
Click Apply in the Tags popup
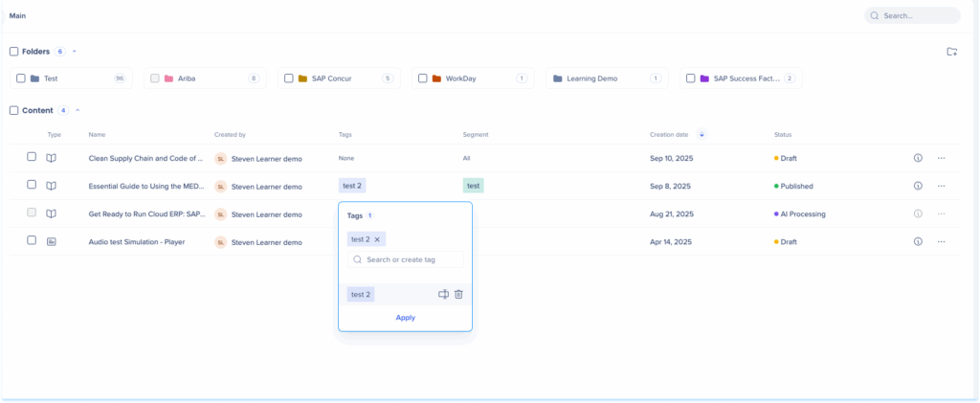[405, 317]
